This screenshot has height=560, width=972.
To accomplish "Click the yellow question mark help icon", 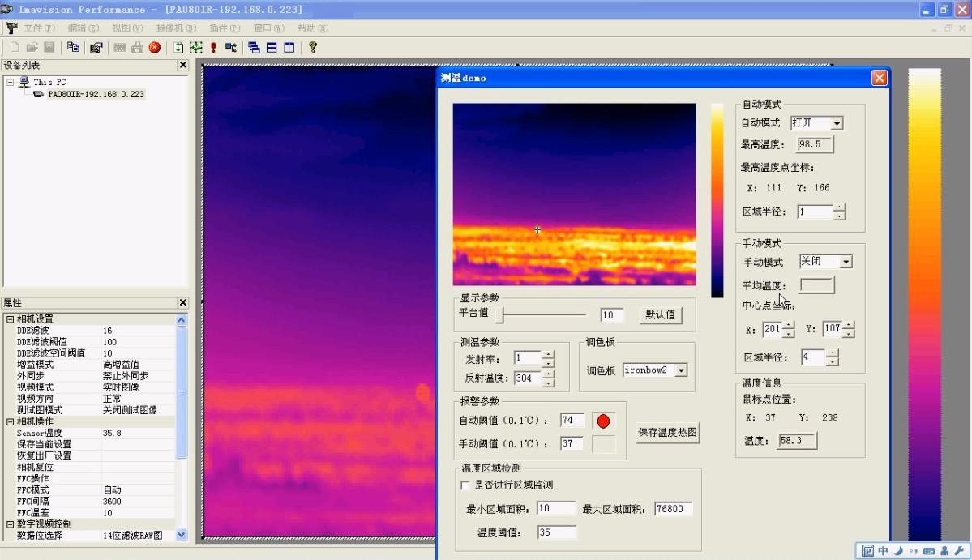I will pos(313,48).
